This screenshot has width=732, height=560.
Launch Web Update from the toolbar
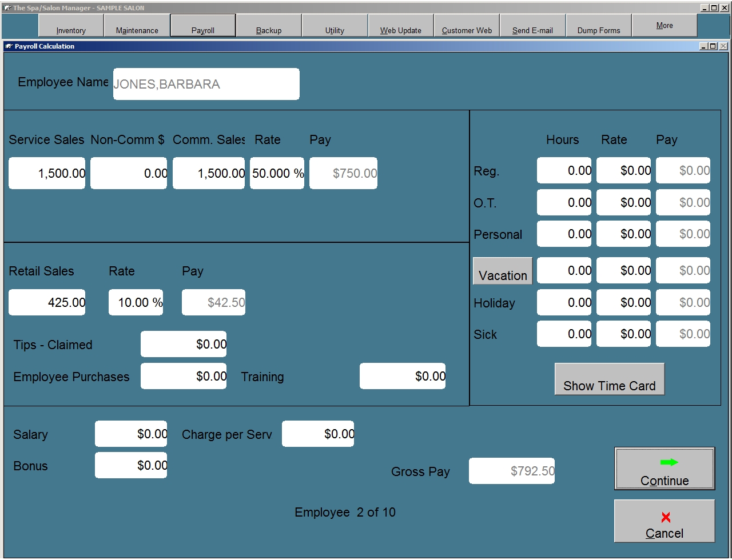401,26
